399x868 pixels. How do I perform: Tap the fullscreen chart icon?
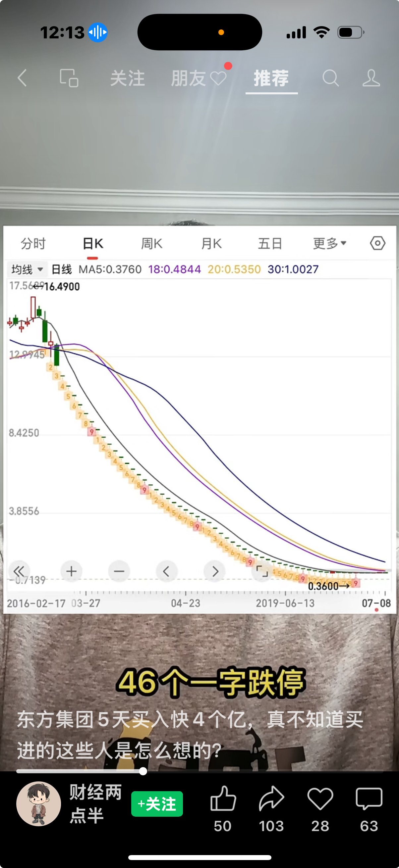click(x=262, y=571)
